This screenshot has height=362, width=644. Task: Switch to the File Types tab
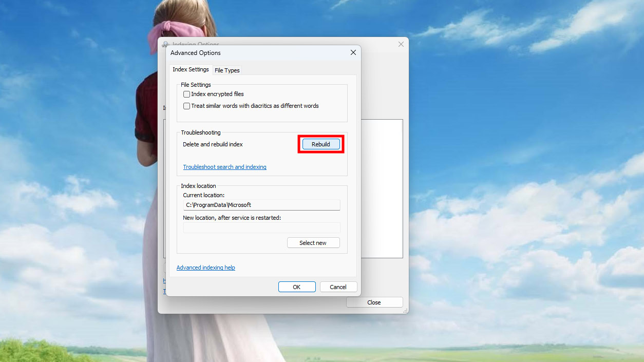point(227,70)
